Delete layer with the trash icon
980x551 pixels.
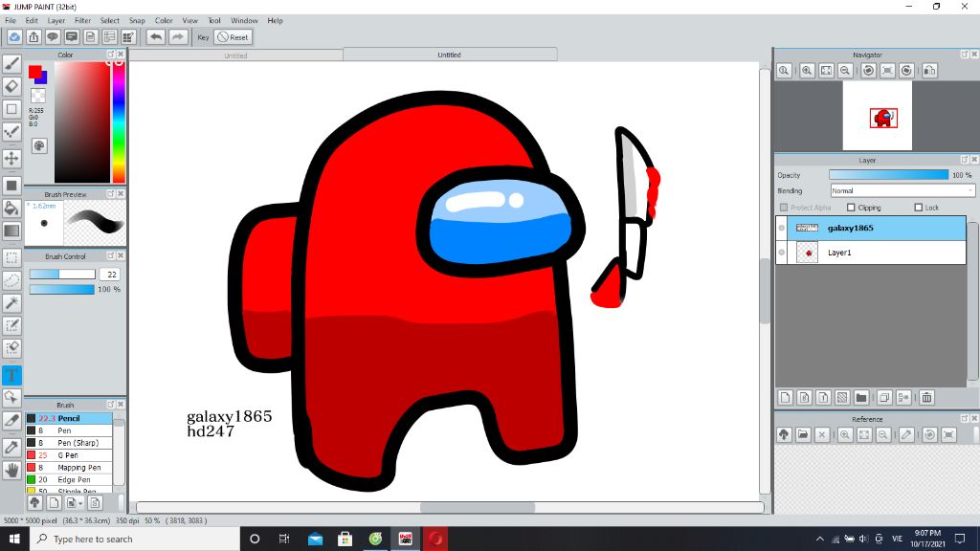tap(926, 397)
